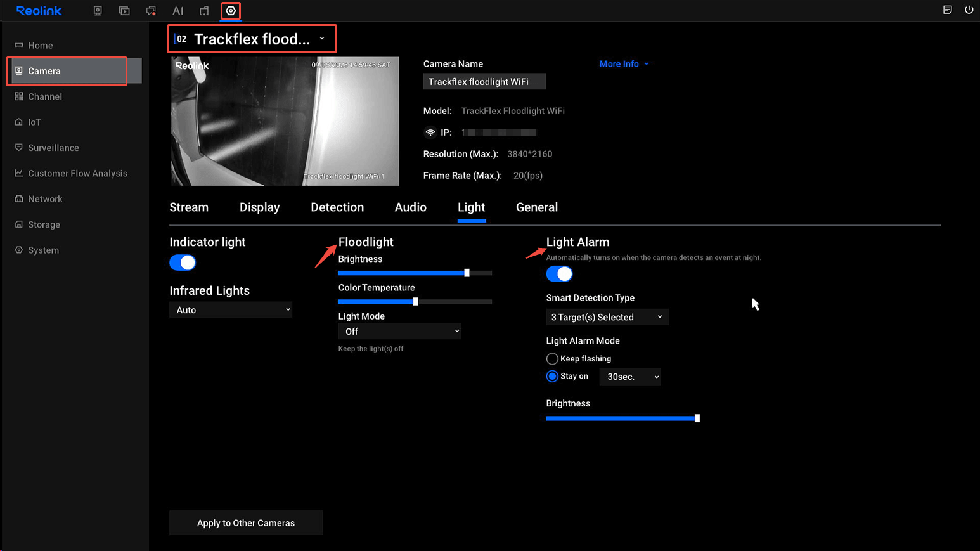Expand More Info details

[624, 64]
